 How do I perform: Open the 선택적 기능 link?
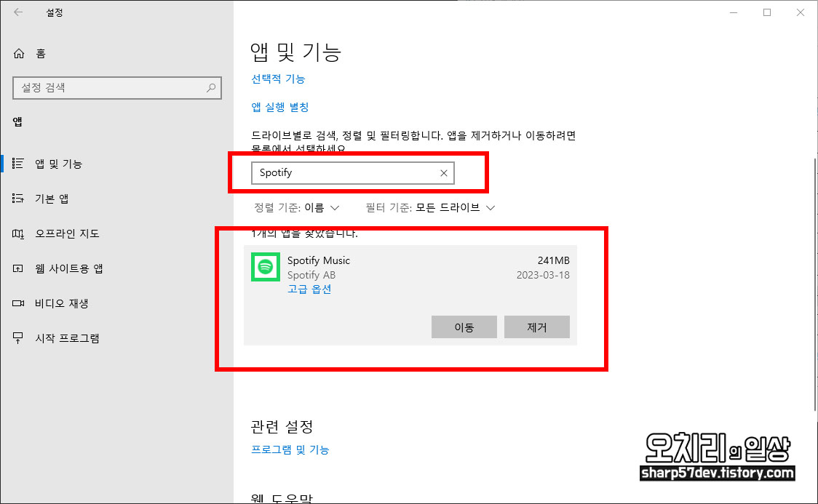[x=278, y=79]
